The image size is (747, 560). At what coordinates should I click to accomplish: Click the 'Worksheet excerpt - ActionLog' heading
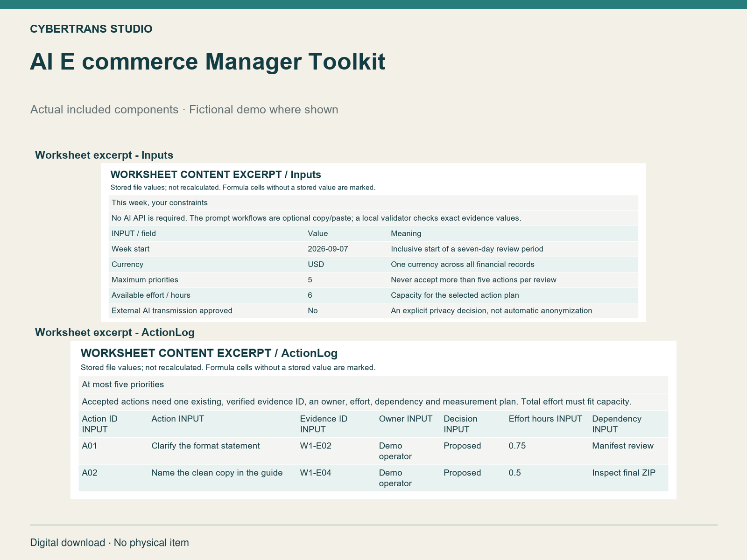pyautogui.click(x=115, y=332)
